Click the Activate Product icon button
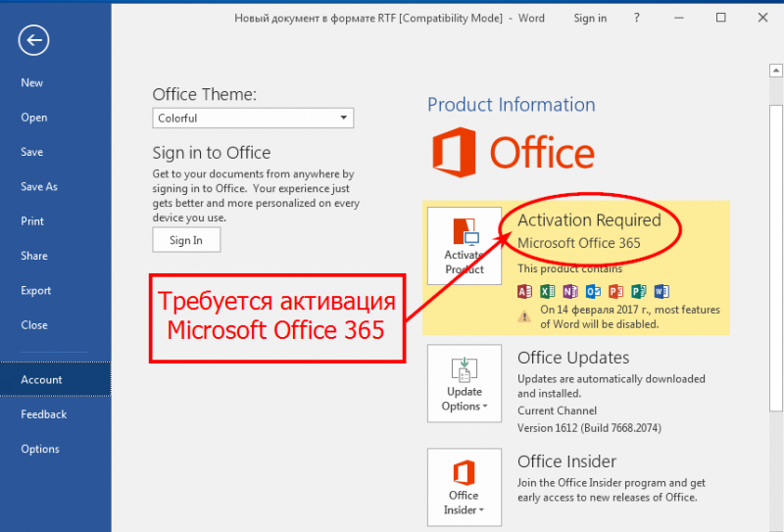This screenshot has width=784, height=532. [465, 246]
